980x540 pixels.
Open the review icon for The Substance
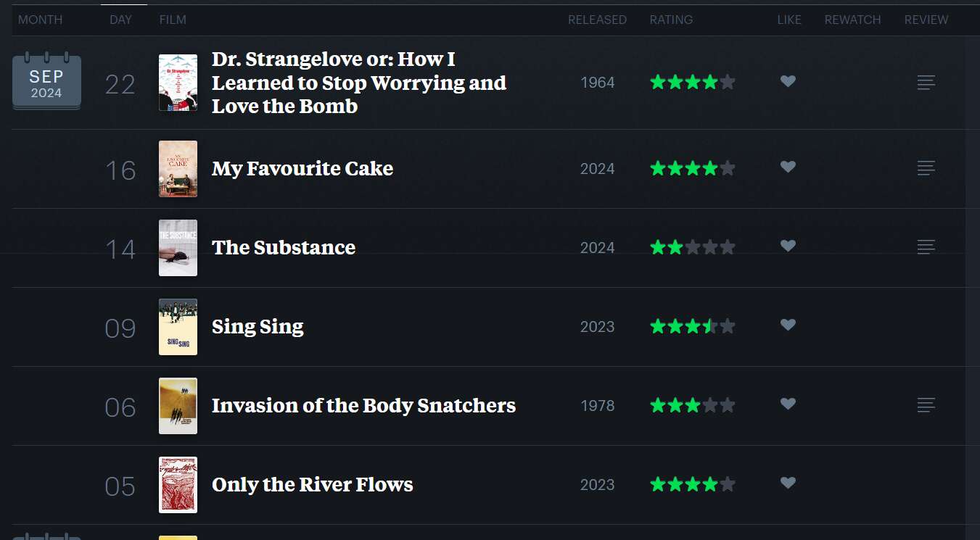(926, 247)
